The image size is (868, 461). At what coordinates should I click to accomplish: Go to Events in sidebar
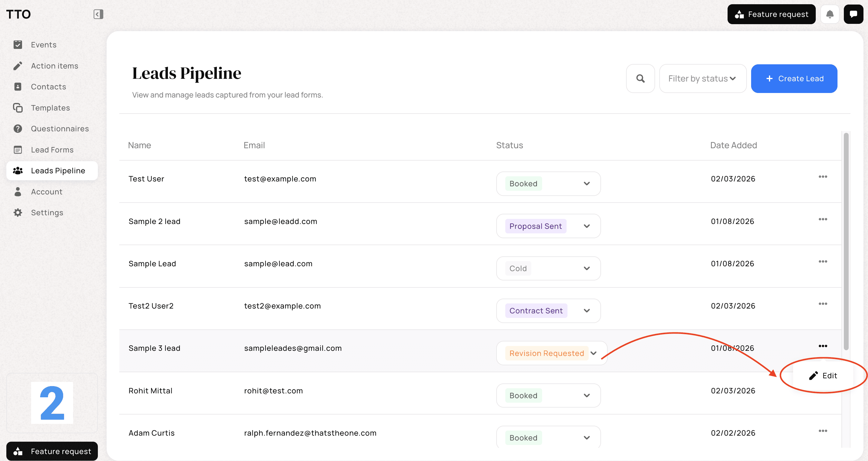pyautogui.click(x=43, y=45)
